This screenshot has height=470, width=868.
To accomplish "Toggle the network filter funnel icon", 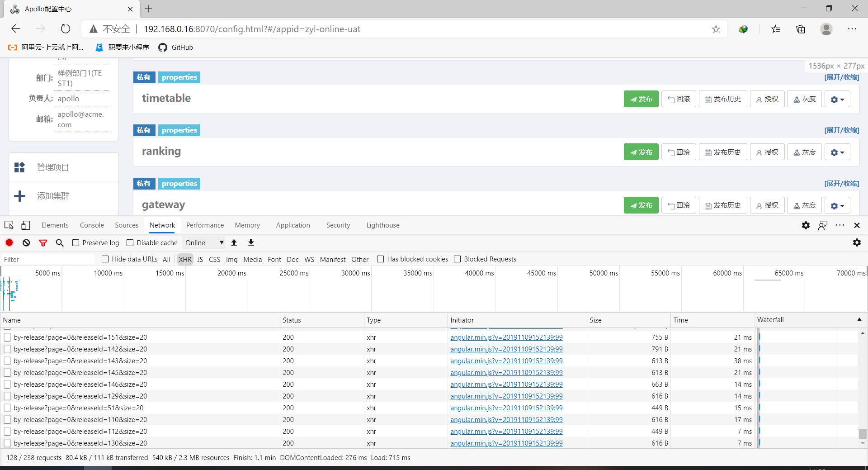I will pyautogui.click(x=43, y=243).
